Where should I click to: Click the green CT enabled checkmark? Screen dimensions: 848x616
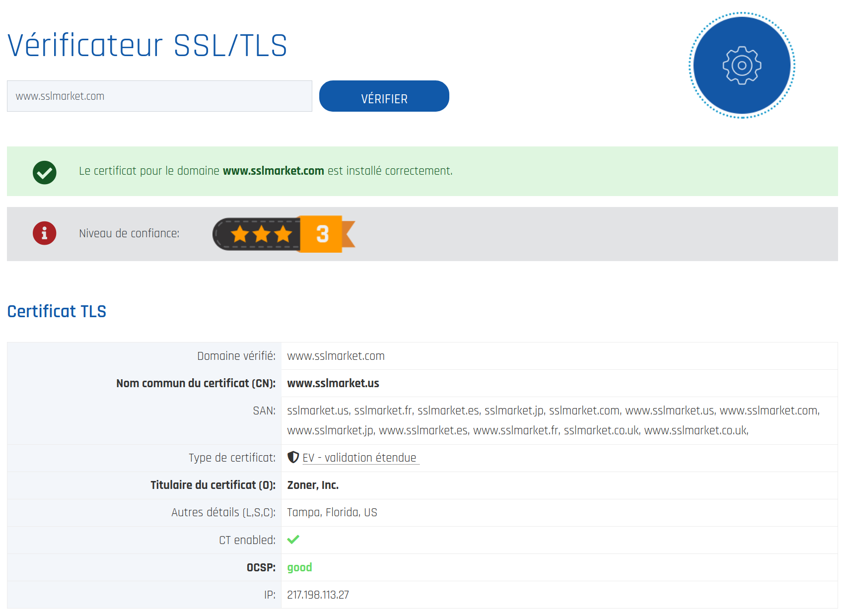click(x=293, y=540)
